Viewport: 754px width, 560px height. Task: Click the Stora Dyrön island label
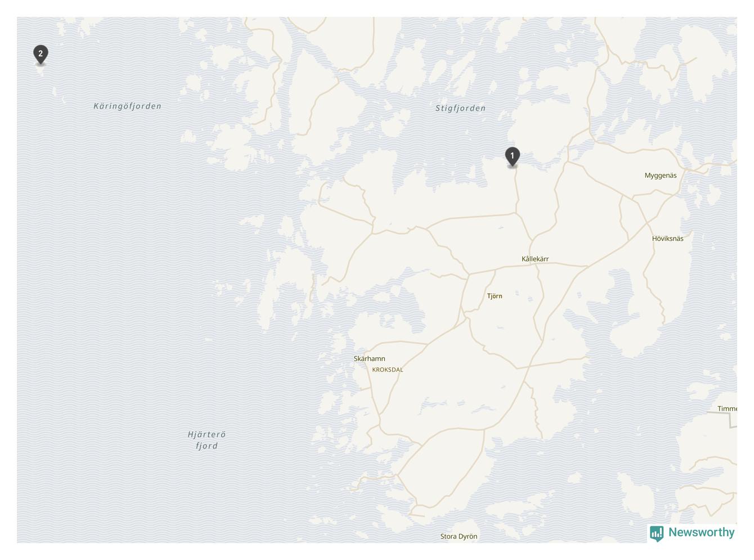(459, 536)
